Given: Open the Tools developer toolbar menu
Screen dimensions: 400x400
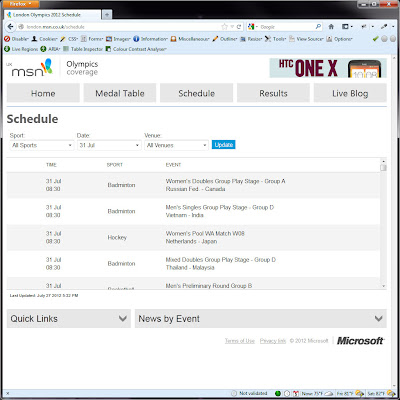Looking at the screenshot, I should (x=276, y=39).
